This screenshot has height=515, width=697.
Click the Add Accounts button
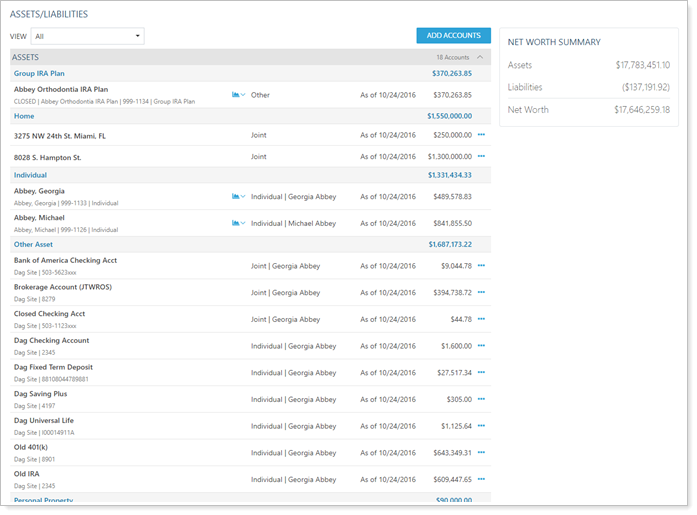point(453,36)
